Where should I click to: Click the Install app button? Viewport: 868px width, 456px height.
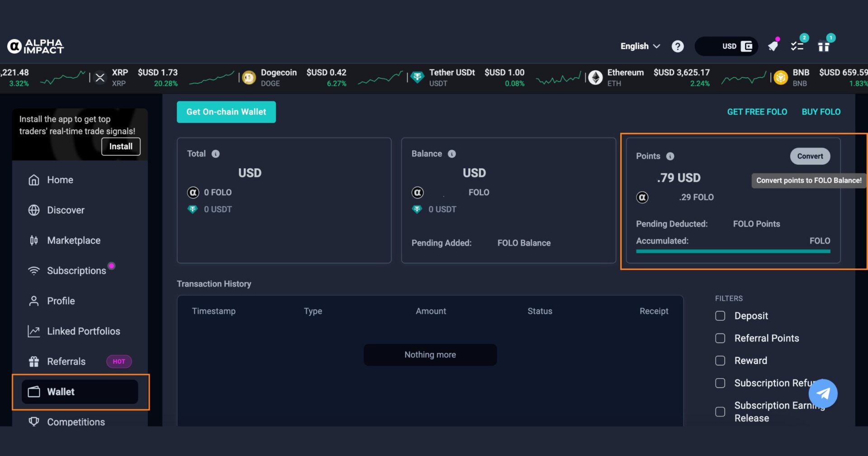(x=121, y=146)
